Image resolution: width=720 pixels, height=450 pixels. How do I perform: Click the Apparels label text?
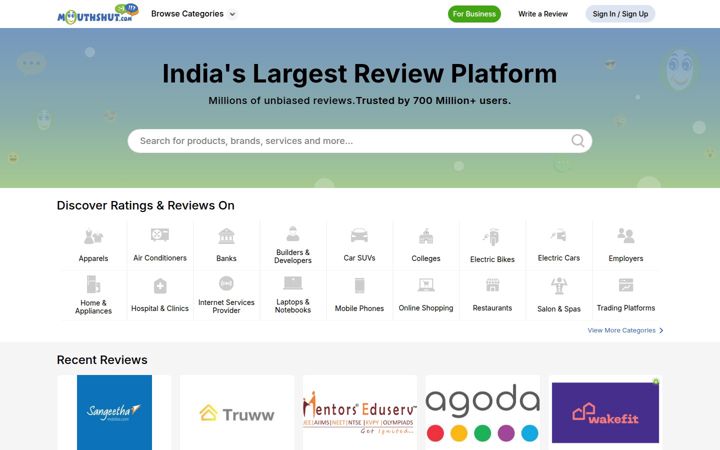click(93, 259)
